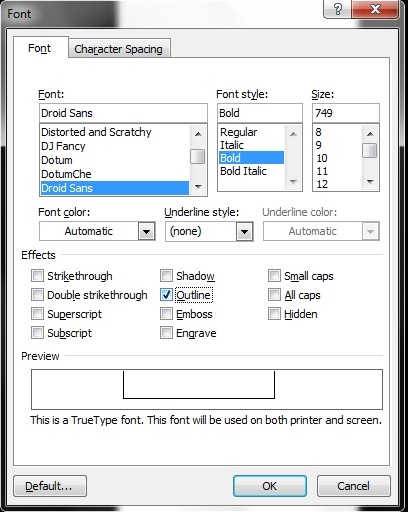Open the disabled Underline color dropdown
The height and width of the screenshot is (512, 408).
pyautogui.click(x=370, y=231)
